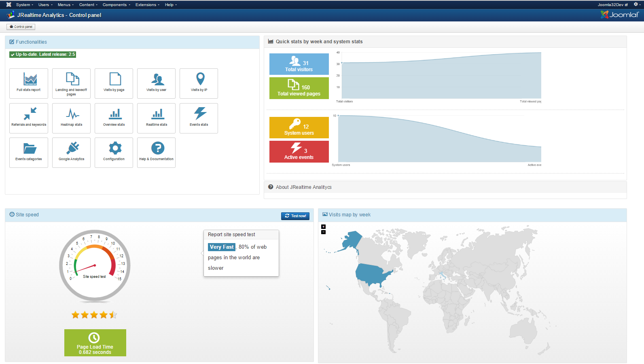Click the Joomla logo icon at top left
The height and width of the screenshot is (364, 644).
click(x=8, y=4)
